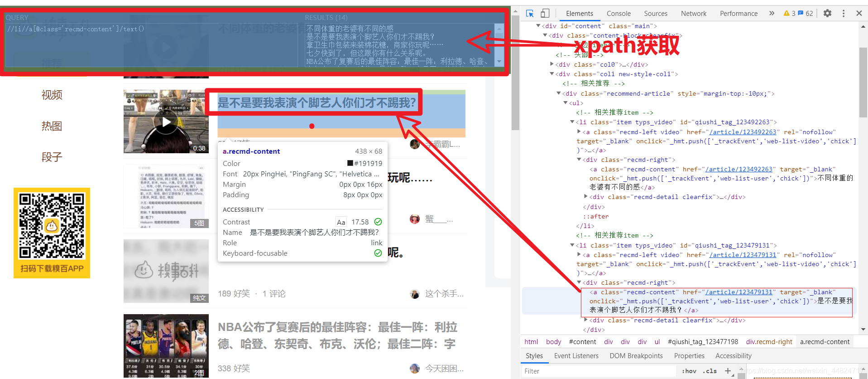Focus the Styles Filter input field
This screenshot has width=868, height=379.
click(599, 371)
